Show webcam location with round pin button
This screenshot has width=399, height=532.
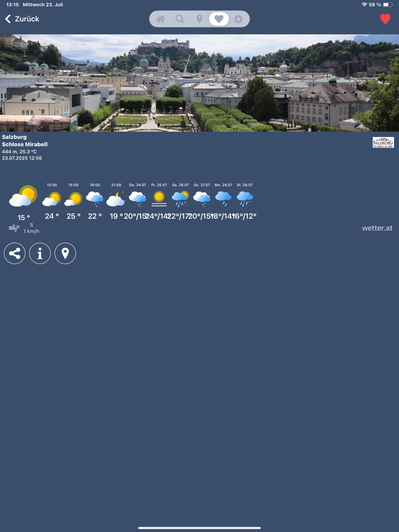pyautogui.click(x=65, y=253)
